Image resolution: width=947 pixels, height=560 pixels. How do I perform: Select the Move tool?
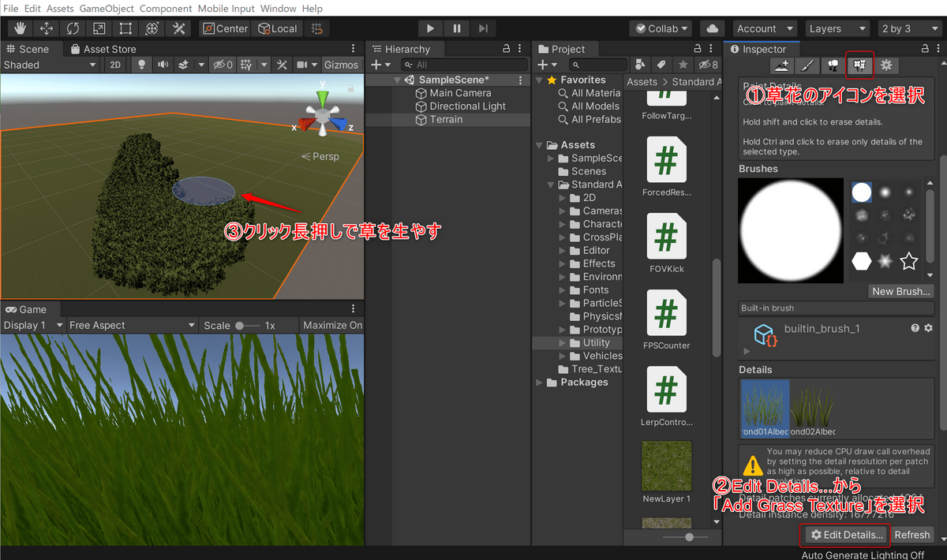pyautogui.click(x=47, y=28)
